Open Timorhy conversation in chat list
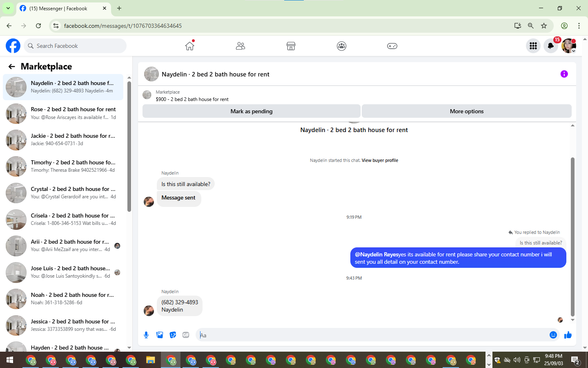Screen dimensions: 588x368 click(x=63, y=166)
